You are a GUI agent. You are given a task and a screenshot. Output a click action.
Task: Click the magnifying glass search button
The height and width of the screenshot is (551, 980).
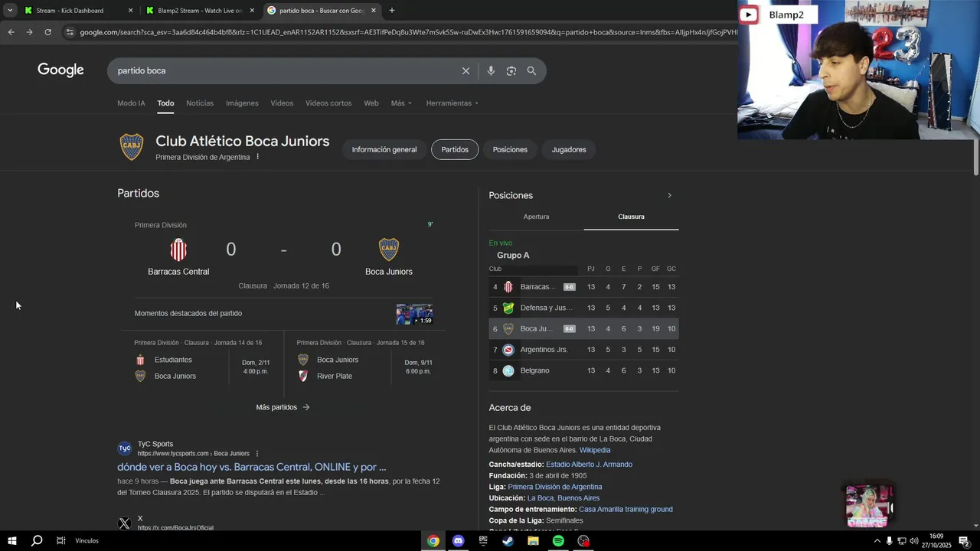click(x=531, y=70)
